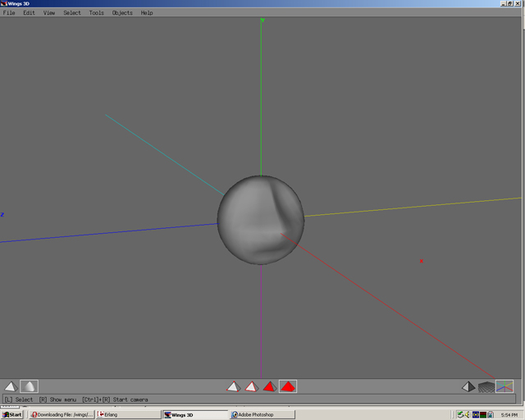
Task: Open the Objects menu
Action: (x=122, y=13)
